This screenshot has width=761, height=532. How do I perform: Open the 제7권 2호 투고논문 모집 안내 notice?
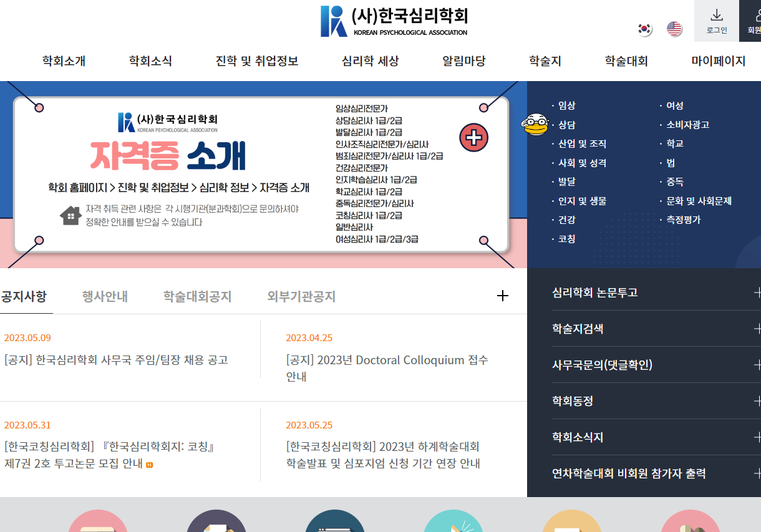coord(110,455)
